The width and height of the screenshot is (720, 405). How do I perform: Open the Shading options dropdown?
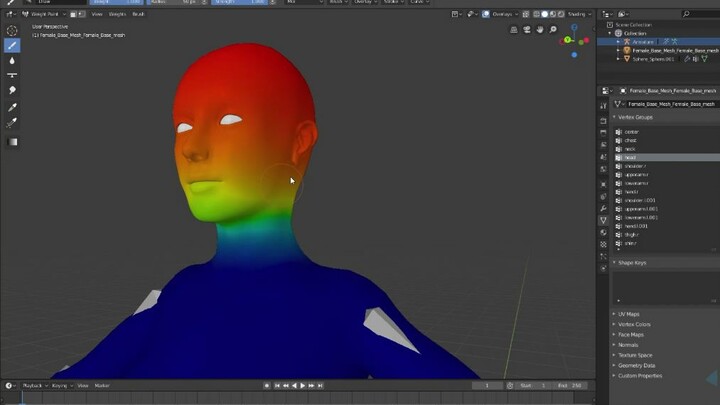coord(579,14)
